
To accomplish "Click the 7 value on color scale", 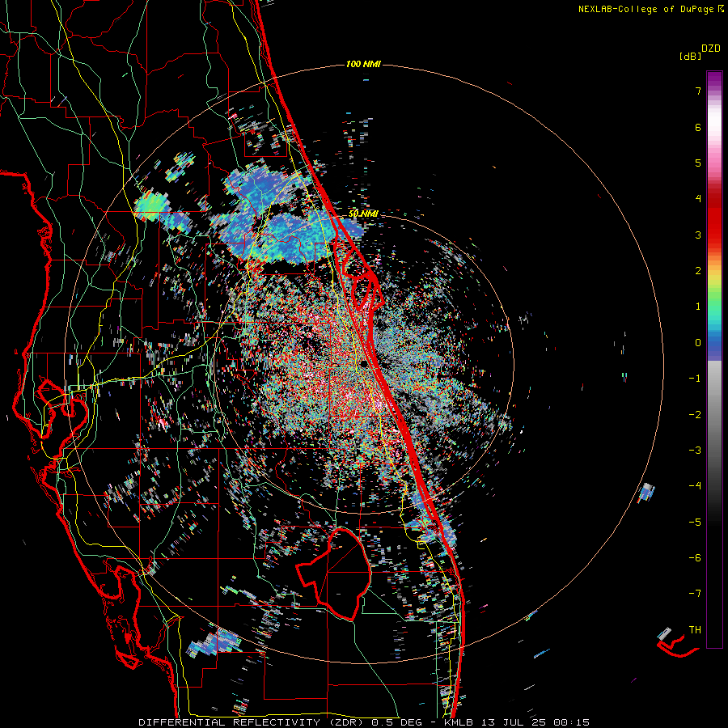I will coord(698,91).
